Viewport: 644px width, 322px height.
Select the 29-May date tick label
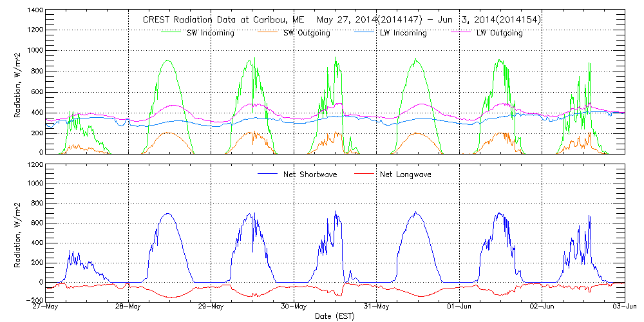tap(212, 307)
